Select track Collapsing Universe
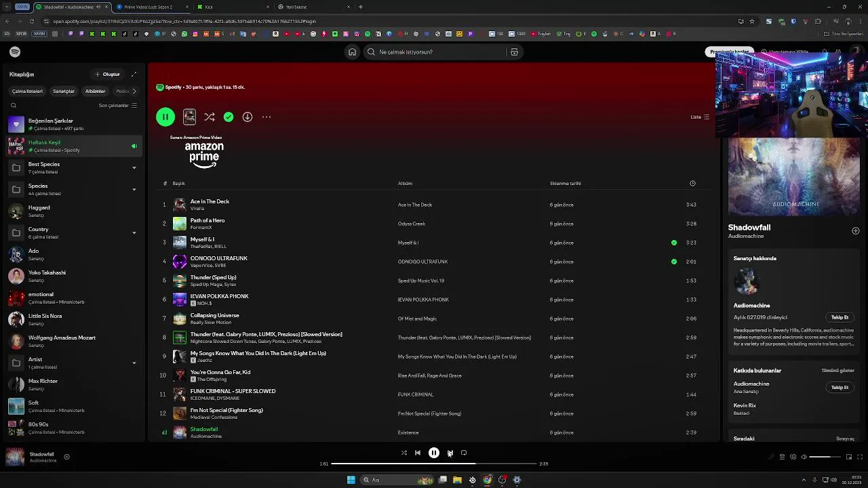Image resolution: width=868 pixels, height=488 pixels. coord(434,319)
